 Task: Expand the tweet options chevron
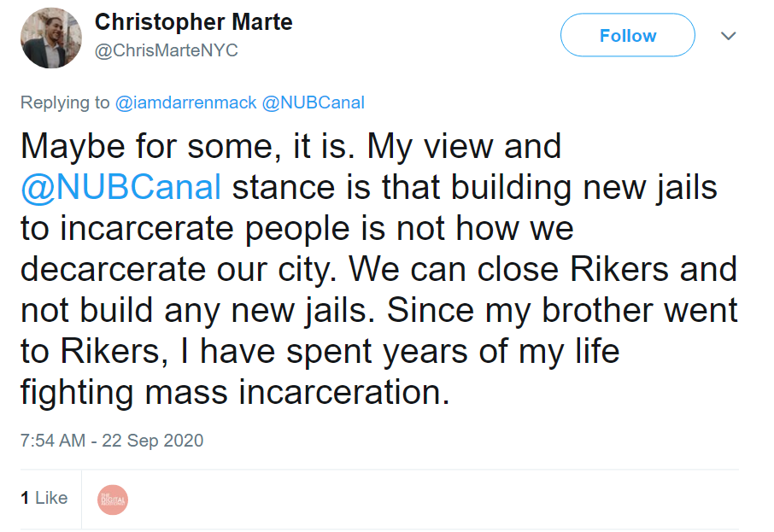[728, 36]
